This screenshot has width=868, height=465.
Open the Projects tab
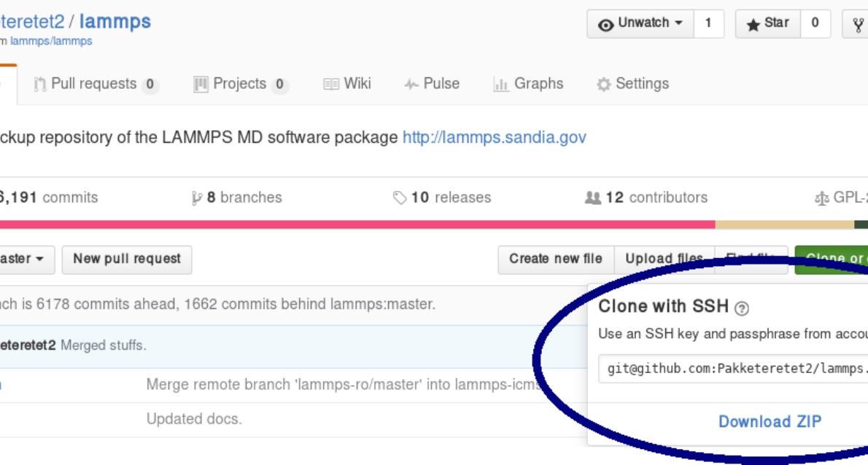(x=240, y=85)
